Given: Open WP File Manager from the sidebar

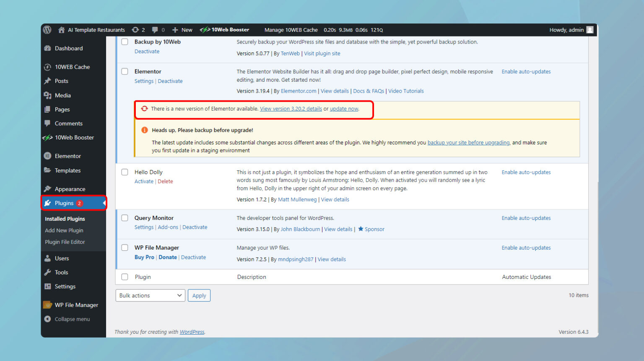Looking at the screenshot, I should pos(76,304).
